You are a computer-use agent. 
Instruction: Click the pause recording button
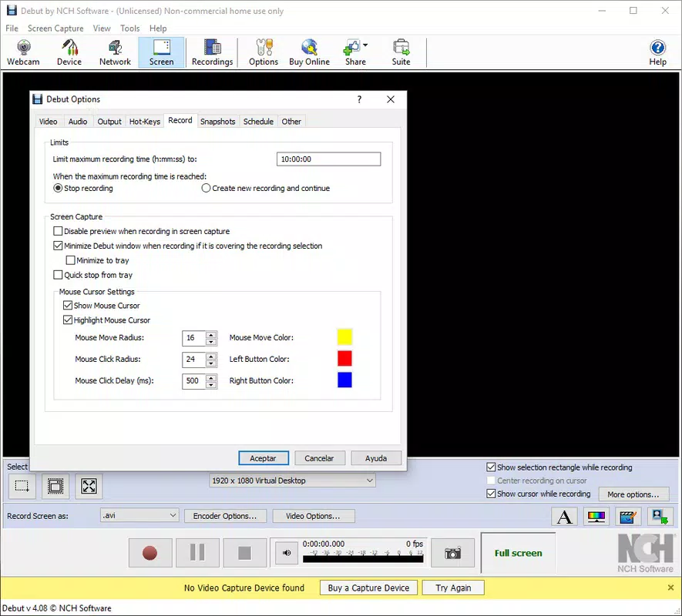[x=197, y=553]
